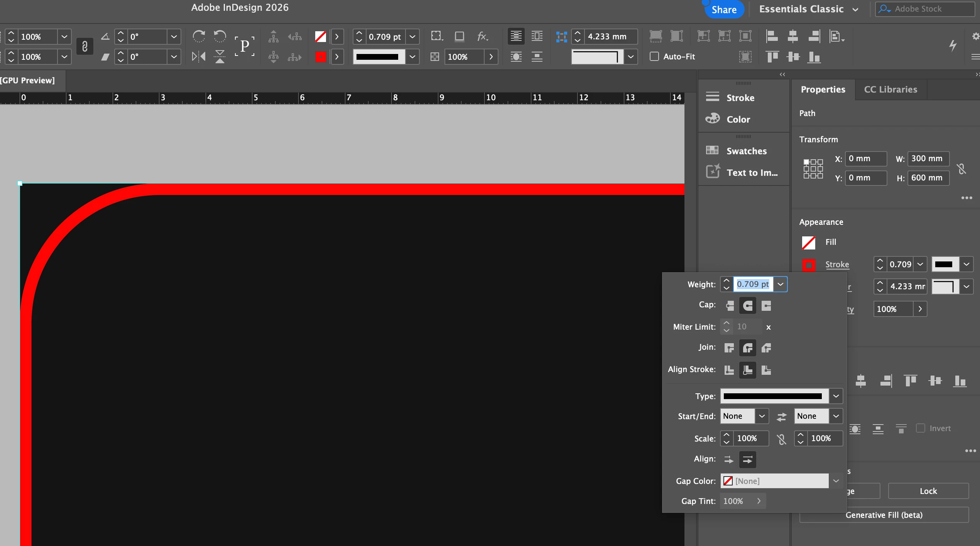Enable the Auto-Fit checkbox
This screenshot has width=980, height=546.
(654, 57)
